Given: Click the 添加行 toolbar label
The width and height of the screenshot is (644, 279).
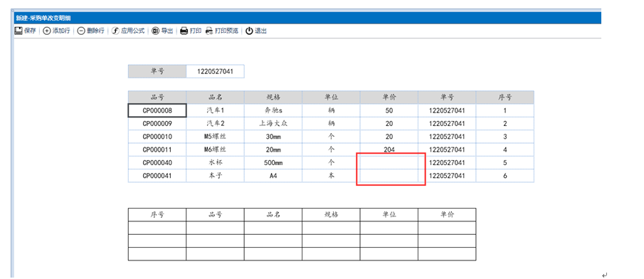Looking at the screenshot, I should 61,31.
